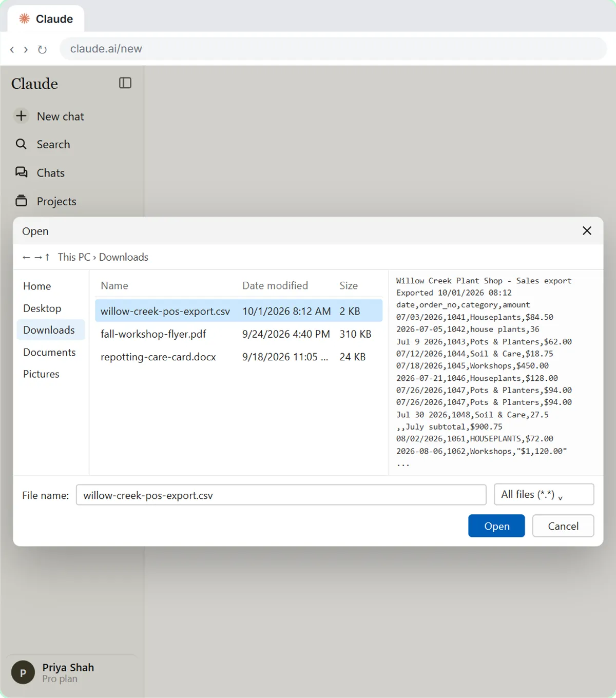
Task: Click the 9/18/2026 11:05 date cell
Action: [x=285, y=357]
